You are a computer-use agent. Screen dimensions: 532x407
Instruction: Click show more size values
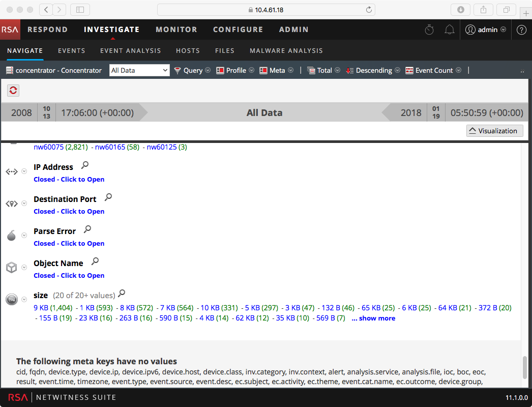(x=373, y=318)
